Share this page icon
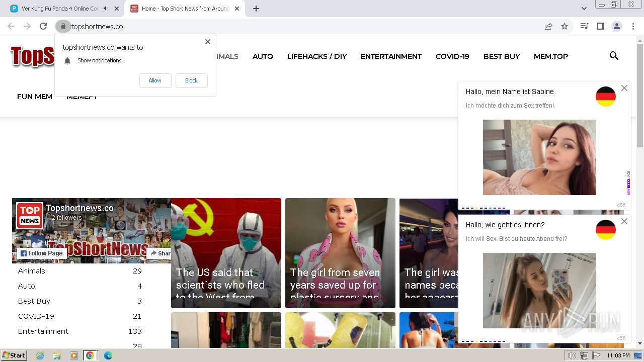The height and width of the screenshot is (362, 644). pyautogui.click(x=548, y=27)
